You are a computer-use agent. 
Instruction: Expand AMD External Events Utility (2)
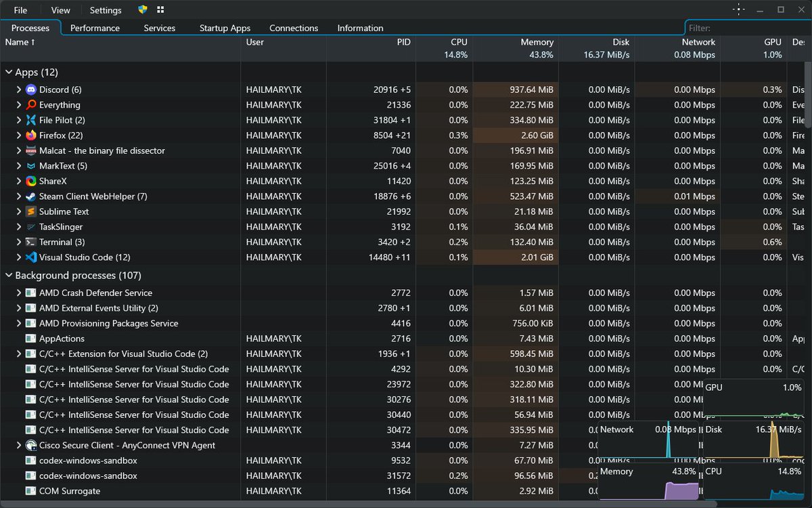[19, 308]
